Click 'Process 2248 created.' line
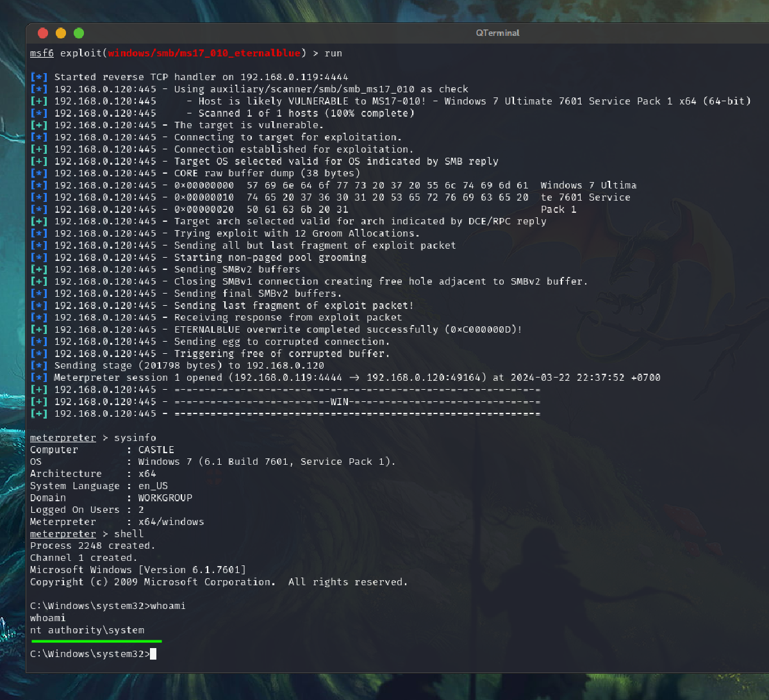Image resolution: width=769 pixels, height=700 pixels. [93, 546]
